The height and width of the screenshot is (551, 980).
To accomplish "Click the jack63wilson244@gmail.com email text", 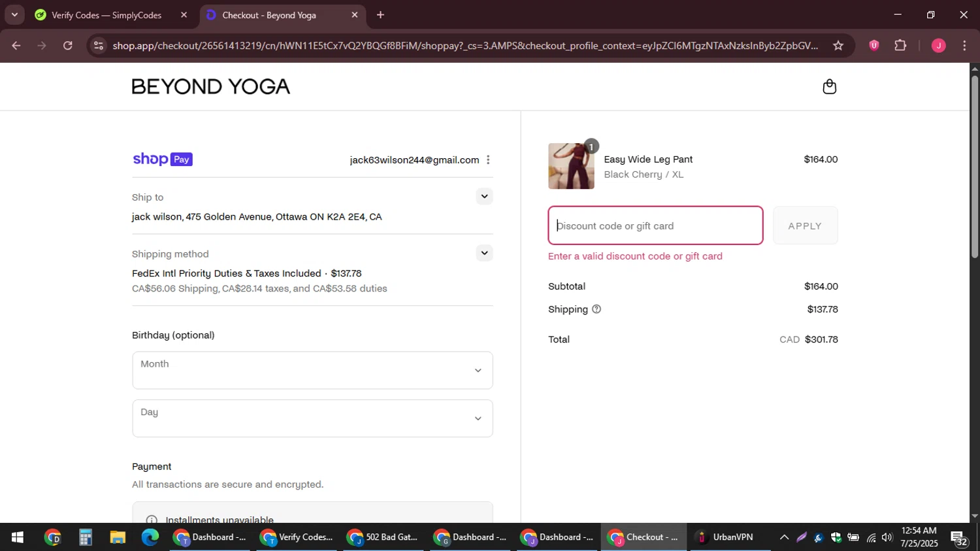I will 414,160.
